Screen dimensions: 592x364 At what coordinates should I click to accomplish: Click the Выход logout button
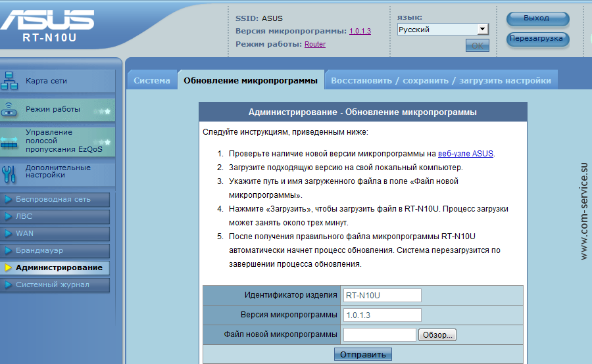coord(537,18)
